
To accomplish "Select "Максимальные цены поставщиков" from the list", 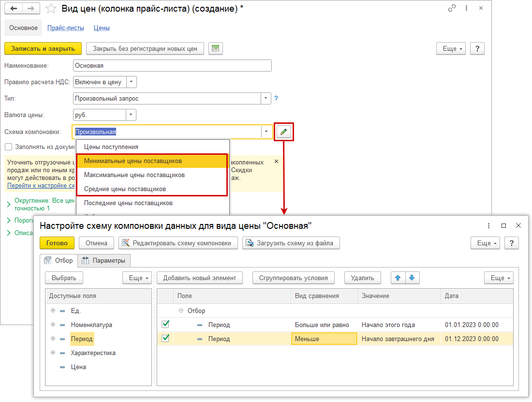I will 134,175.
